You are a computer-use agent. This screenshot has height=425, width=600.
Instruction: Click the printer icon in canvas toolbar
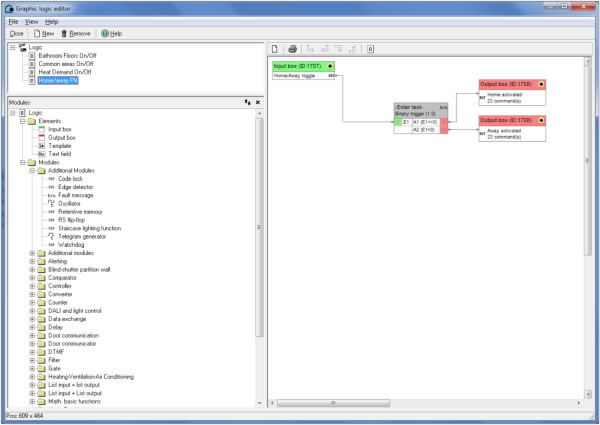pyautogui.click(x=292, y=49)
